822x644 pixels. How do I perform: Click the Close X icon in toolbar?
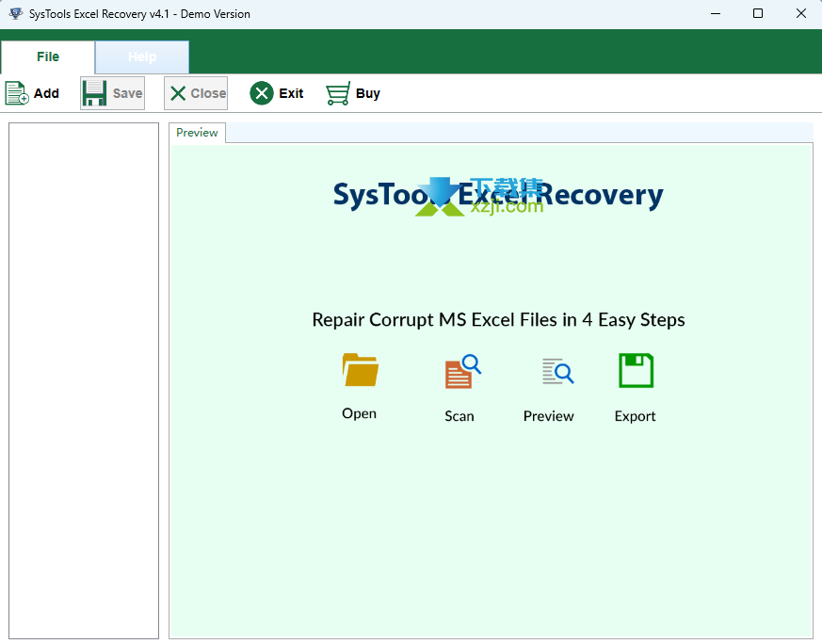click(178, 93)
